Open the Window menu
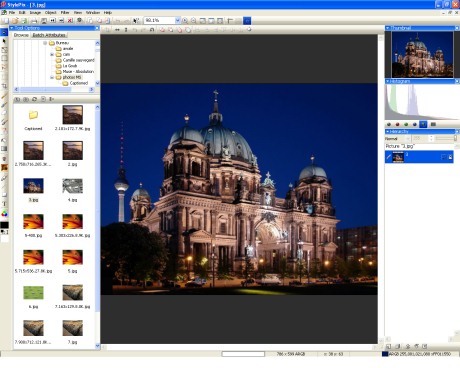Image resolution: width=460 pixels, height=368 pixels. 93,12
